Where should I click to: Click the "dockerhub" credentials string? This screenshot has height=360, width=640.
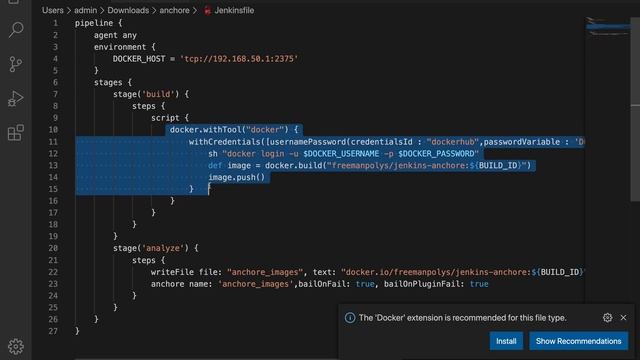click(x=452, y=142)
